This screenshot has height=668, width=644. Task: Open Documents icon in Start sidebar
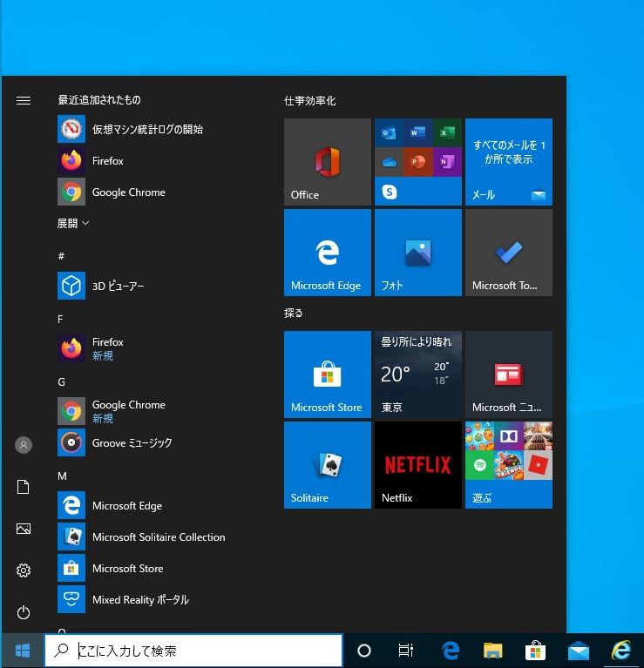[24, 487]
